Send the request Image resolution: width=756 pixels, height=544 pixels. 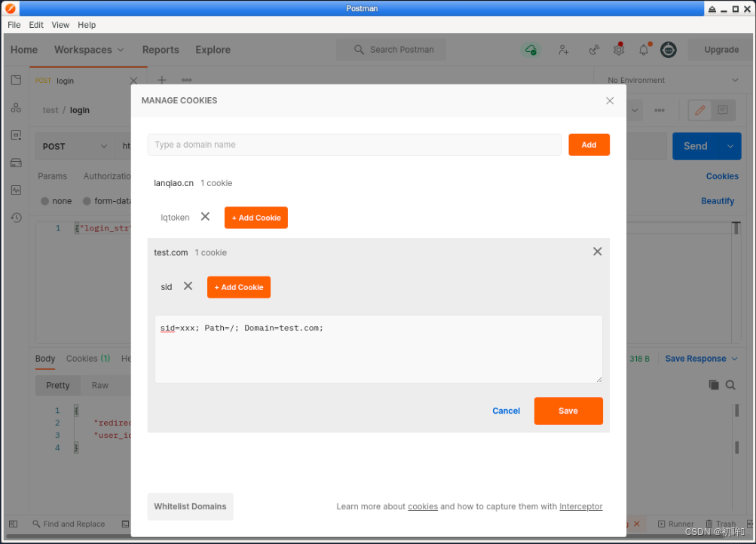coord(696,146)
